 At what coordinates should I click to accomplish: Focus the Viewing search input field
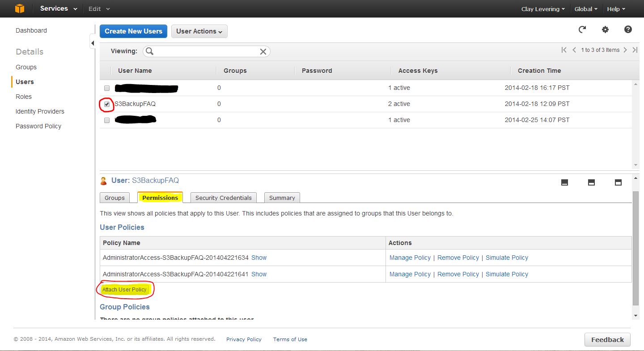[206, 51]
